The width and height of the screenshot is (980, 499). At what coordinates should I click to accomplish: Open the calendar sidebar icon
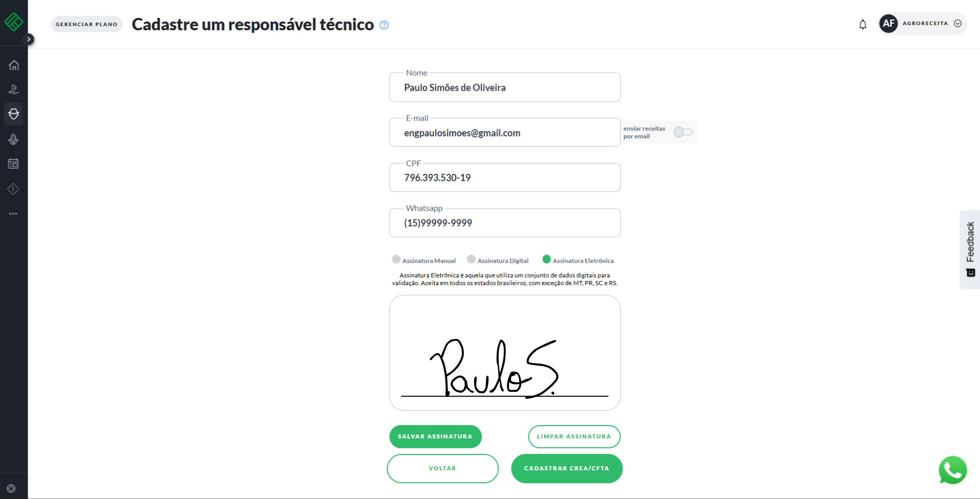[14, 164]
